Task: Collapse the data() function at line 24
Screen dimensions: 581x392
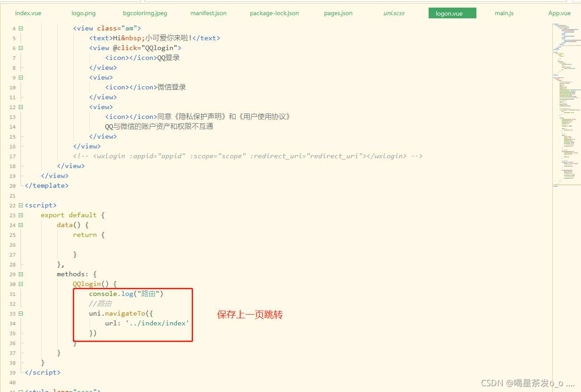Action: click(21, 225)
